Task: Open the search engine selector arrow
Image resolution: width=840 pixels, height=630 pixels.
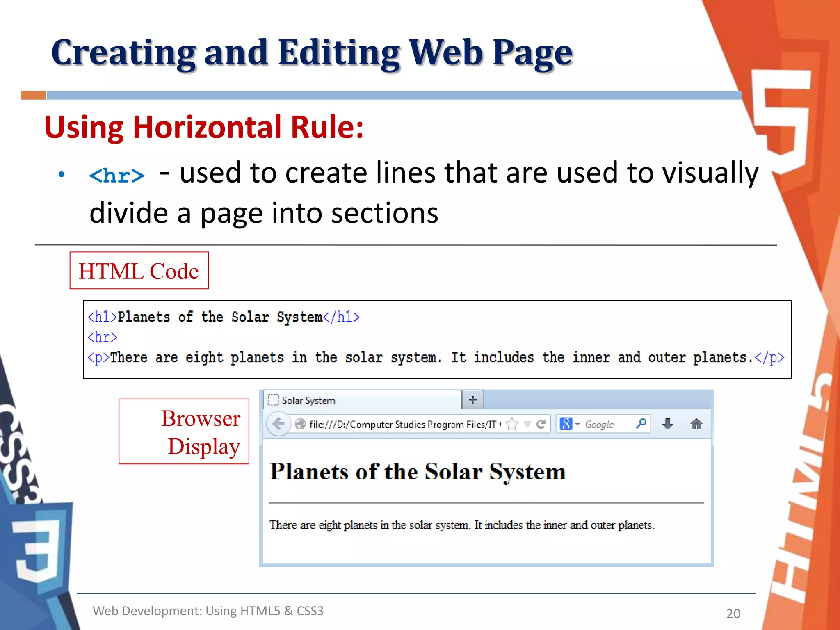Action: (x=577, y=424)
